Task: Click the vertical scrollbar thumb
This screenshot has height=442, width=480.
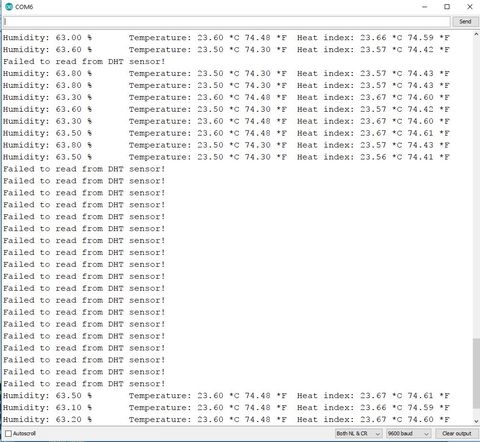Action: 476,373
